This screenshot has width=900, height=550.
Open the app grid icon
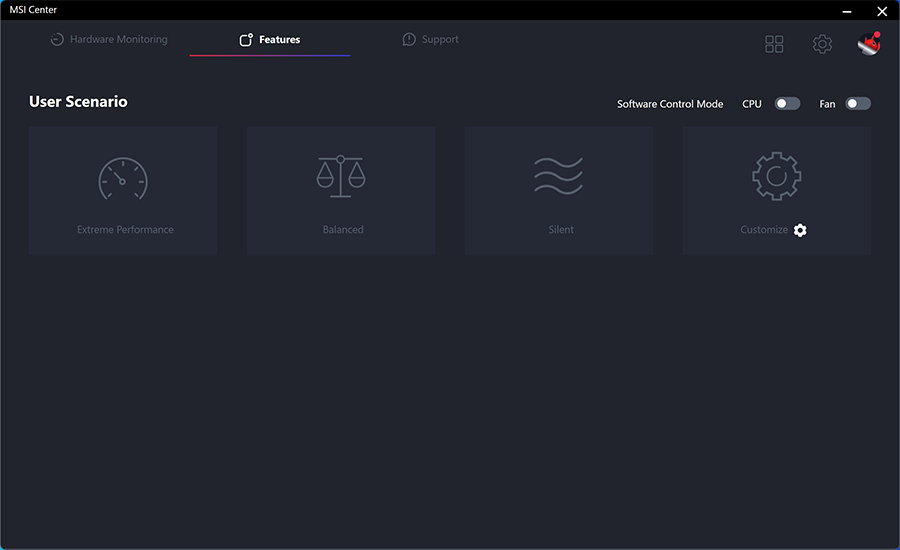tap(774, 44)
